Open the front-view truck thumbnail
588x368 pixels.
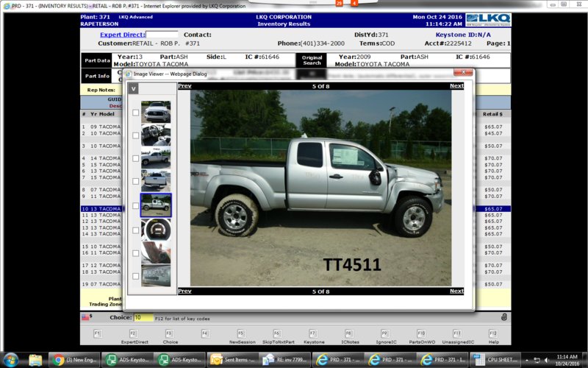(156, 112)
